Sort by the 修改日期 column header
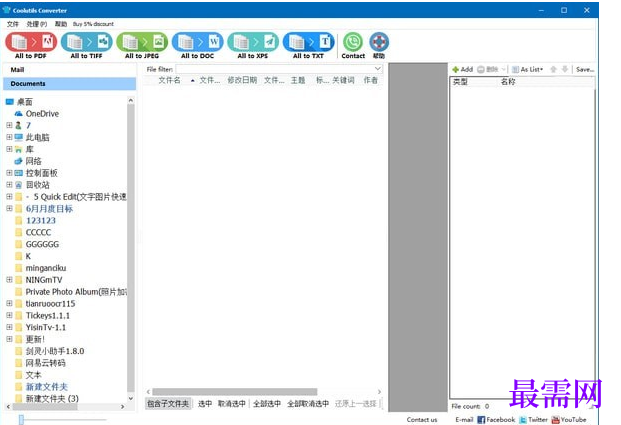 coord(242,80)
